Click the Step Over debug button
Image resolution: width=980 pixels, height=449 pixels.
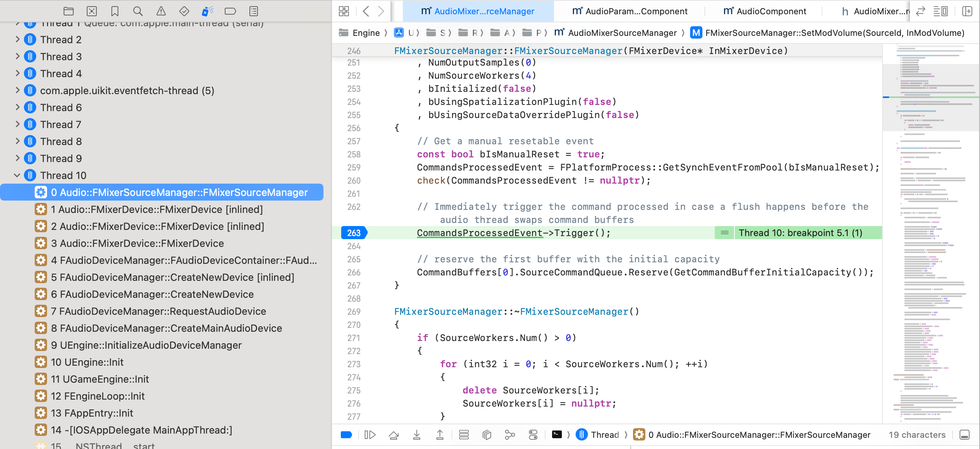pyautogui.click(x=394, y=435)
